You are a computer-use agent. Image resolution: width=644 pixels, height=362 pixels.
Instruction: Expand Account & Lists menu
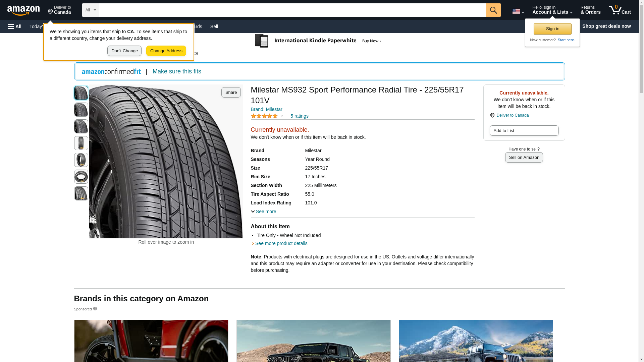[552, 10]
